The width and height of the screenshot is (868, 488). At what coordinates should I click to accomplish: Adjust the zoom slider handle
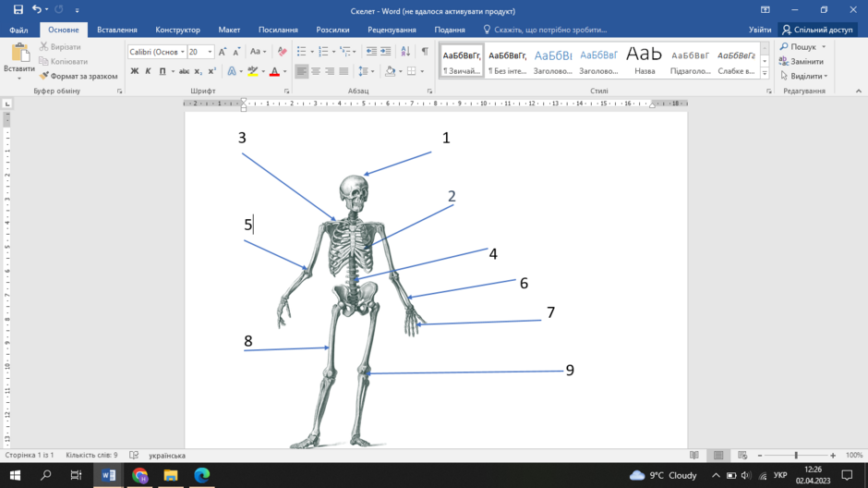(x=796, y=456)
